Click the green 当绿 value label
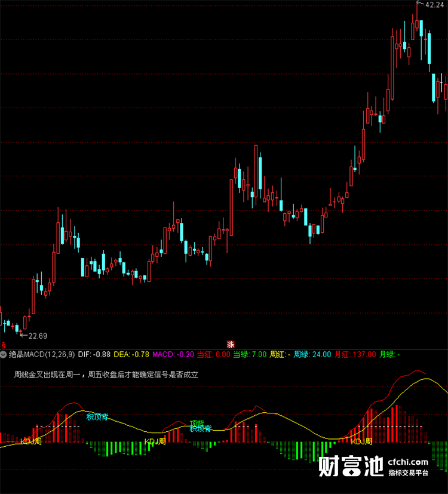This screenshot has height=494, width=448. click(x=250, y=354)
